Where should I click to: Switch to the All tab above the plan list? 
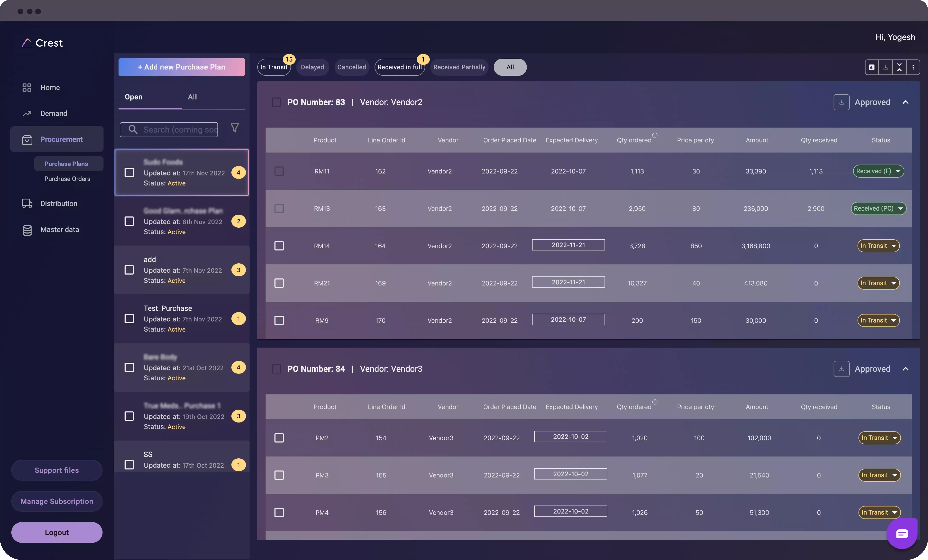192,97
